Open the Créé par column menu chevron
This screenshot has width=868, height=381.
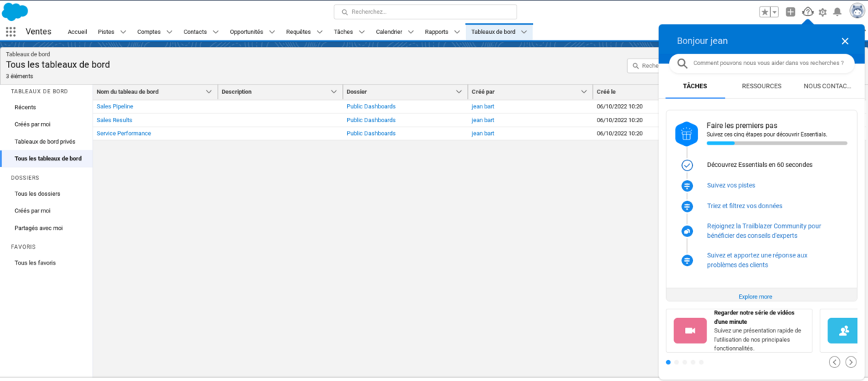[584, 92]
